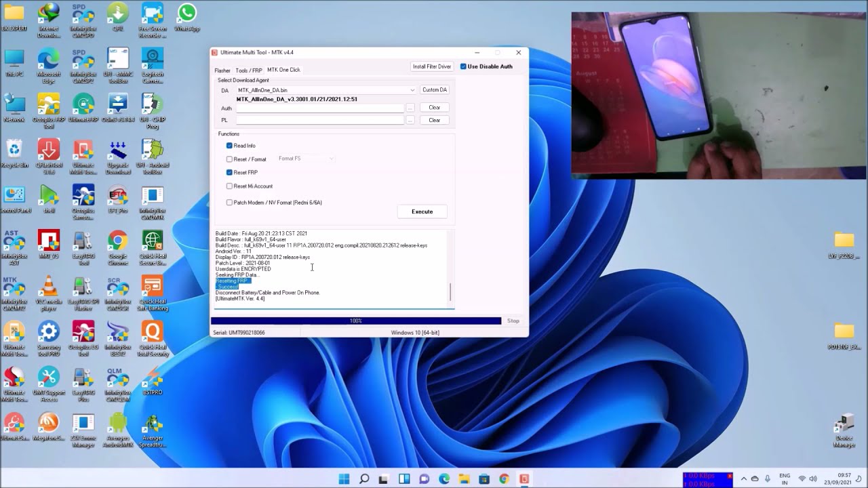The height and width of the screenshot is (488, 868).
Task: Click the PL path input field
Action: click(320, 120)
